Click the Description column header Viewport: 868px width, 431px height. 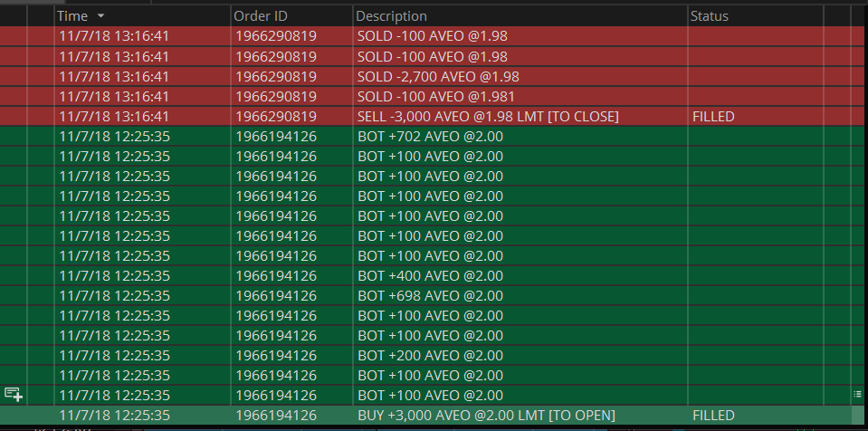pos(391,16)
